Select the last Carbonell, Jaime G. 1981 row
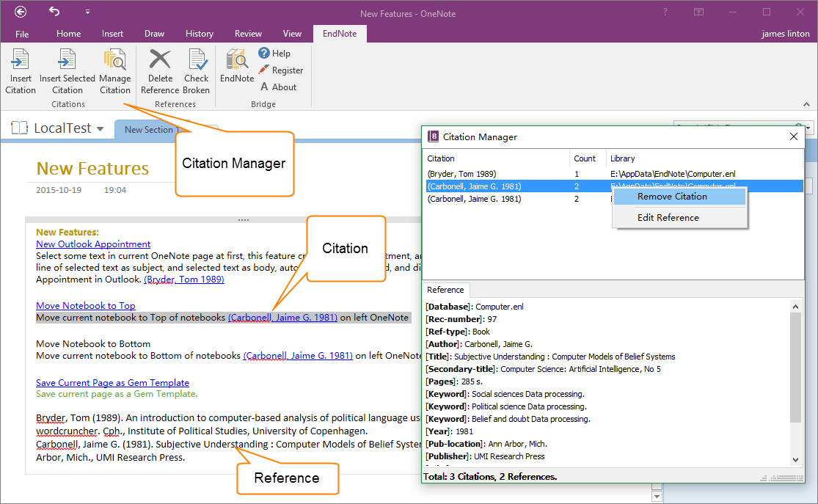 coord(613,199)
